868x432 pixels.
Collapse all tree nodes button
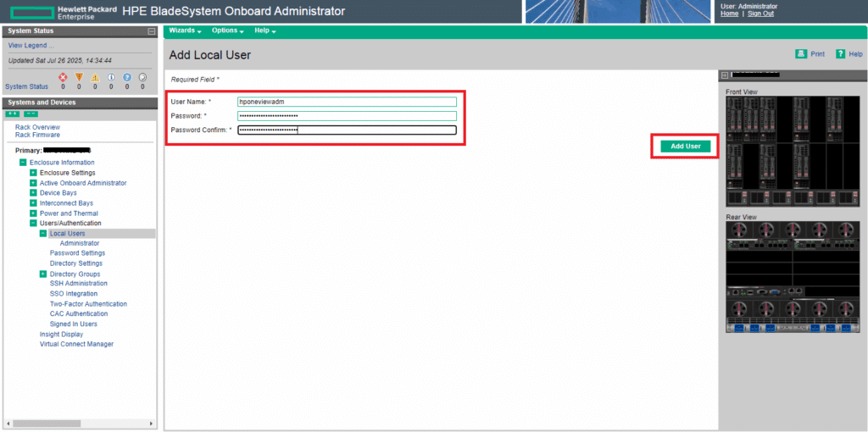[x=31, y=114]
